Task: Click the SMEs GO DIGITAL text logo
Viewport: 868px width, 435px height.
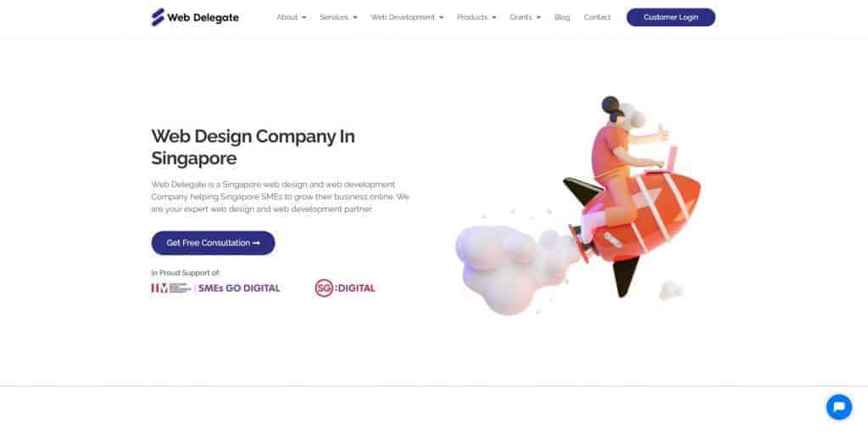Action: click(x=239, y=287)
